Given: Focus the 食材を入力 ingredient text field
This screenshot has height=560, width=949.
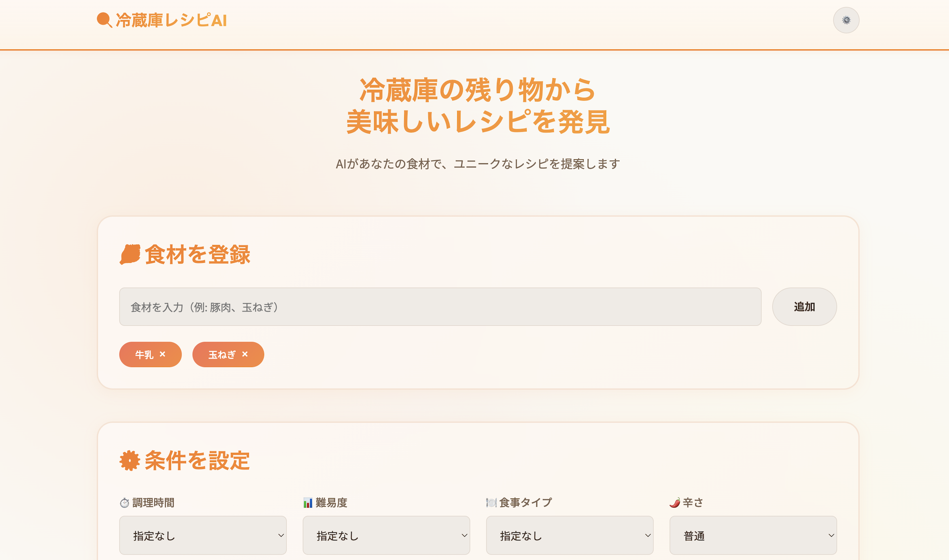Looking at the screenshot, I should (x=440, y=307).
